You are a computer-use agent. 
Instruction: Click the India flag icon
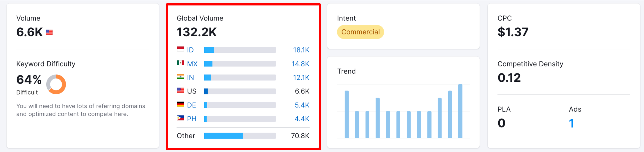click(180, 77)
